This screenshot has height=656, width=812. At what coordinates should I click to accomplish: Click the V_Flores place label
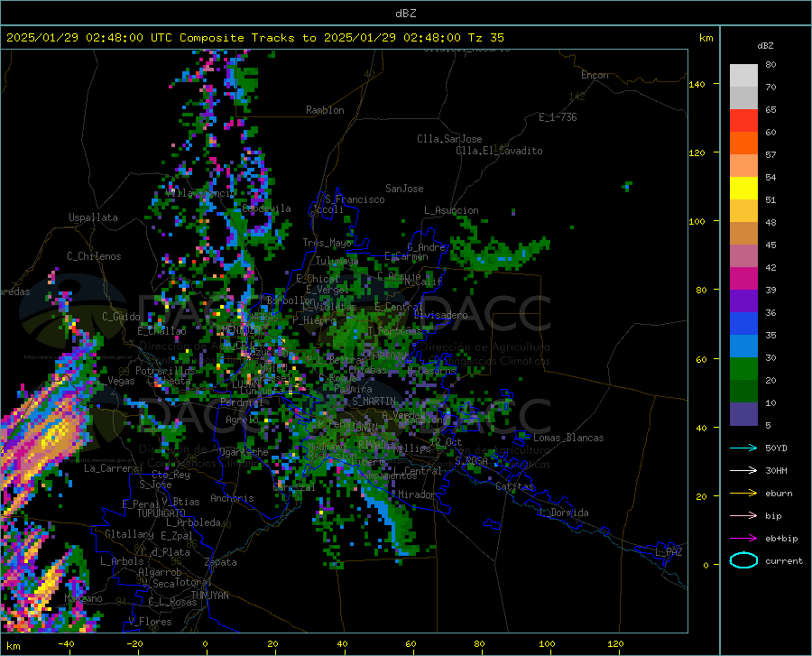pyautogui.click(x=150, y=622)
